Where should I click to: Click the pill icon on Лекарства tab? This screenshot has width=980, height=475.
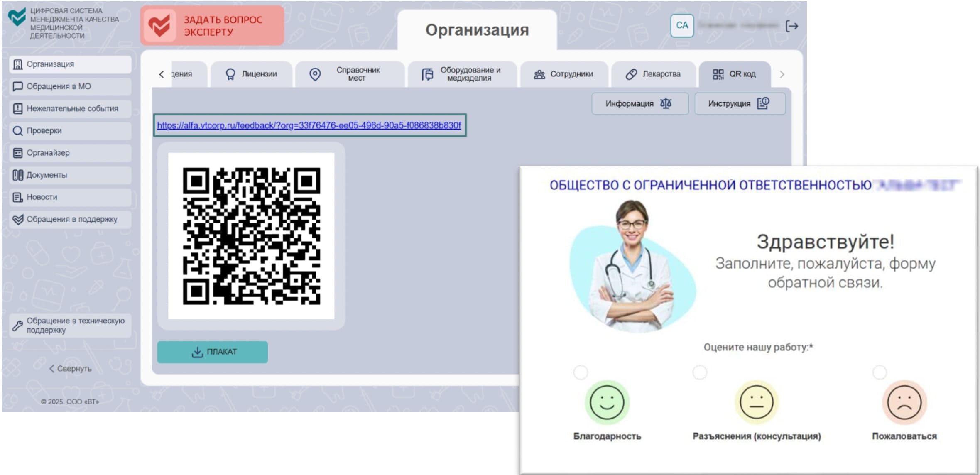631,74
